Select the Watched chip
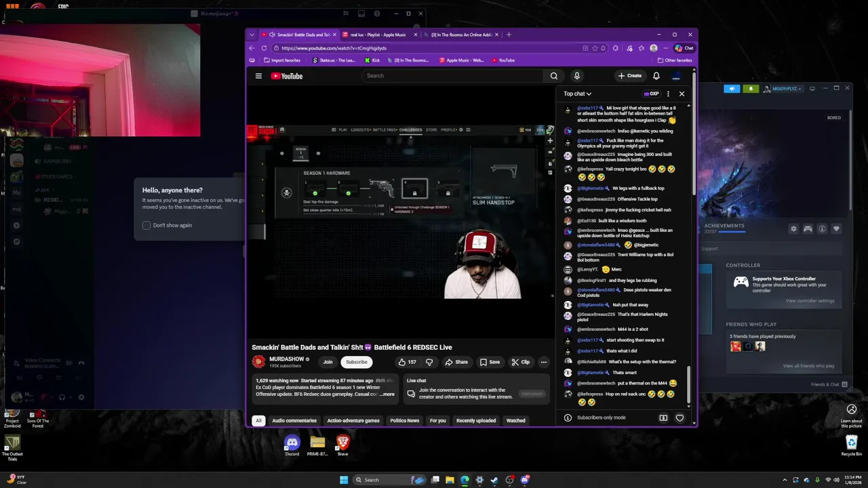 [516, 420]
